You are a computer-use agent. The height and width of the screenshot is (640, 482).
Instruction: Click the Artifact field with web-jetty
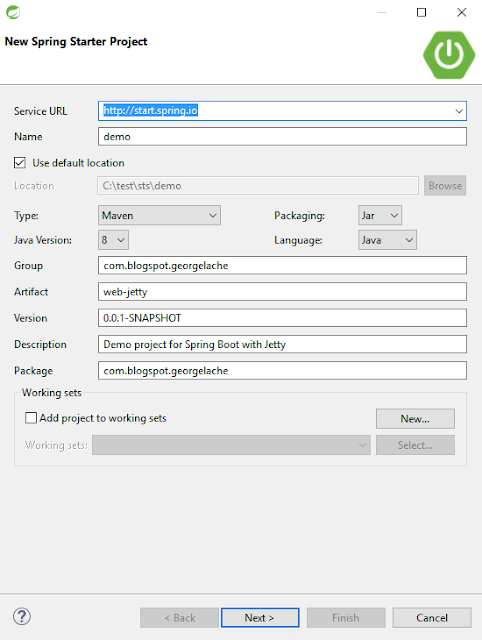click(282, 292)
